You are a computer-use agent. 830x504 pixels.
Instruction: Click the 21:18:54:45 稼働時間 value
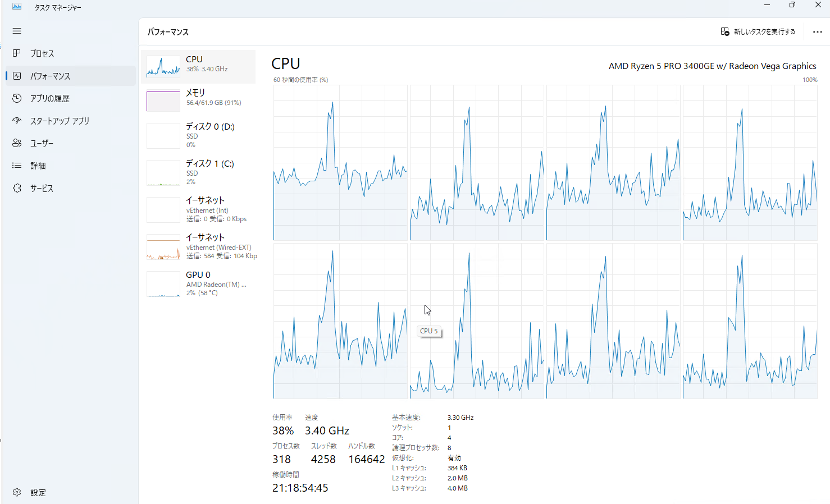click(x=300, y=488)
